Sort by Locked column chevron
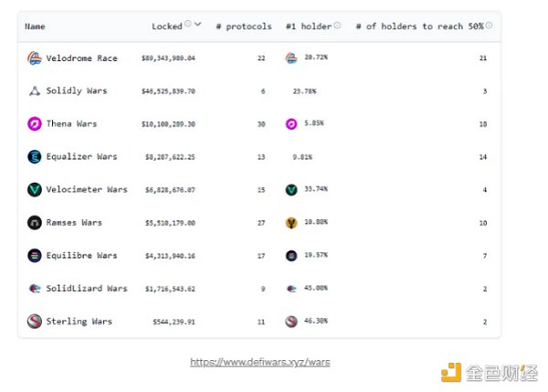Image resolution: width=548 pixels, height=392 pixels. (198, 26)
